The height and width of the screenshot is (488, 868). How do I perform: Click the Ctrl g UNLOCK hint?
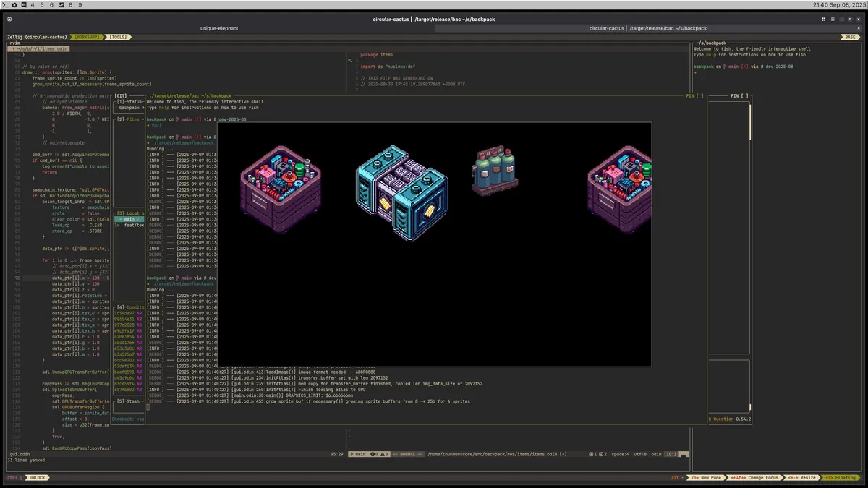pyautogui.click(x=27, y=478)
